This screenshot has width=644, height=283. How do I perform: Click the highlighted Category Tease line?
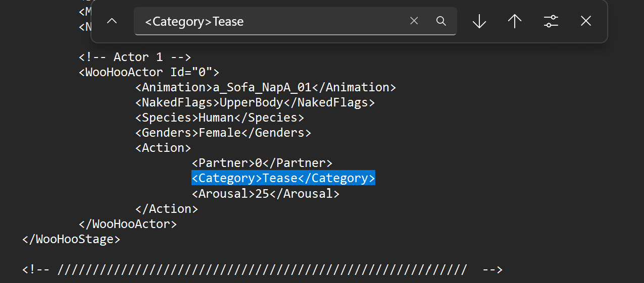pos(283,178)
